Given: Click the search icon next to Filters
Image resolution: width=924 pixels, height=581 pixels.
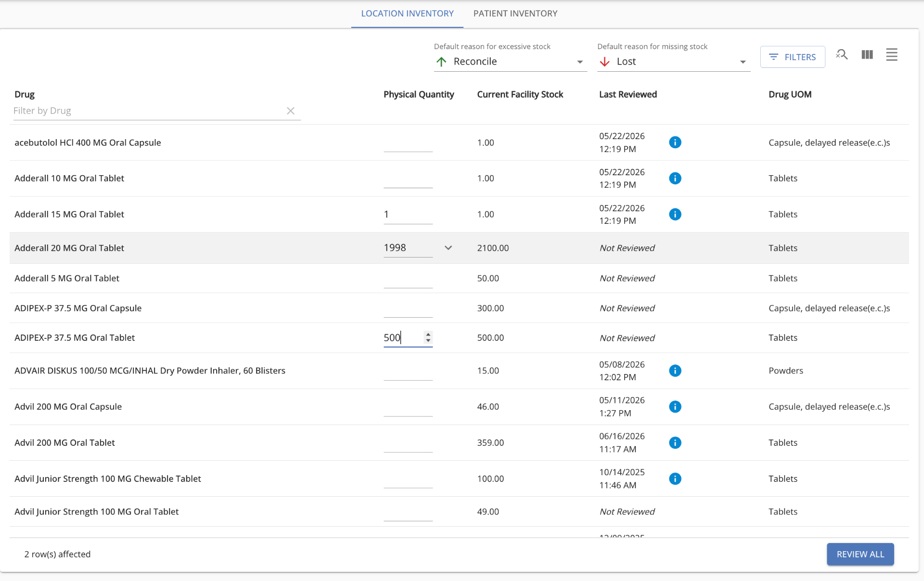Looking at the screenshot, I should (x=842, y=55).
